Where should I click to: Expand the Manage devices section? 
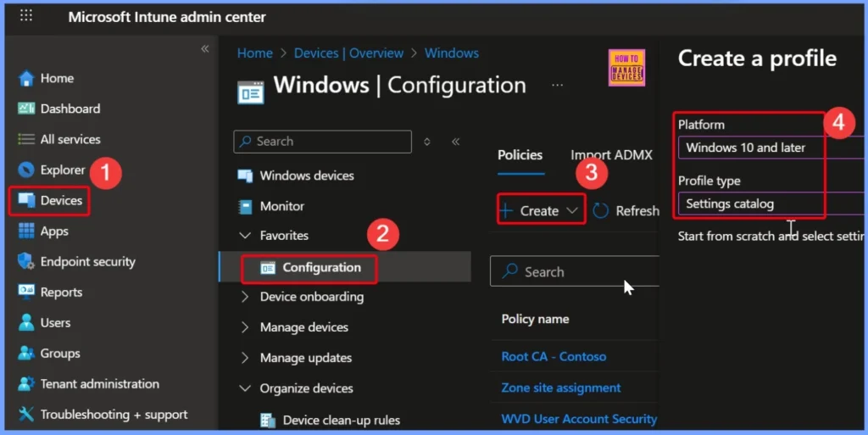245,327
